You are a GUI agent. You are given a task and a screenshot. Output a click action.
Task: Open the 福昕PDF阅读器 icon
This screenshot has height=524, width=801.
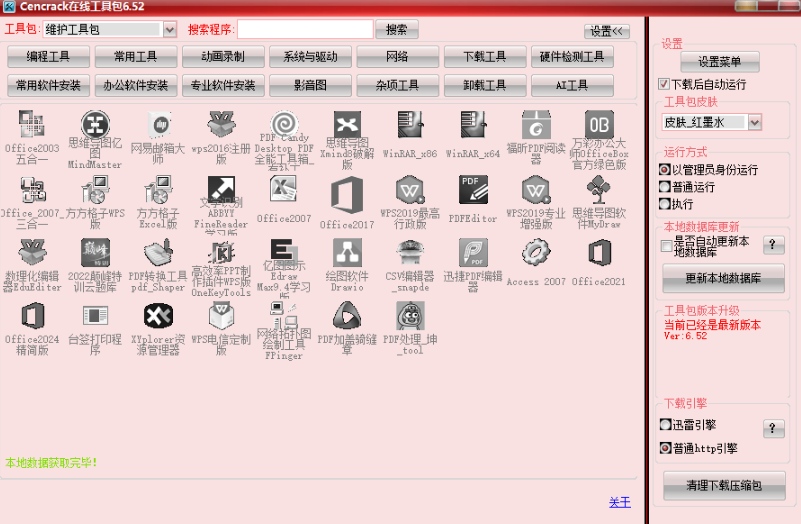point(536,124)
